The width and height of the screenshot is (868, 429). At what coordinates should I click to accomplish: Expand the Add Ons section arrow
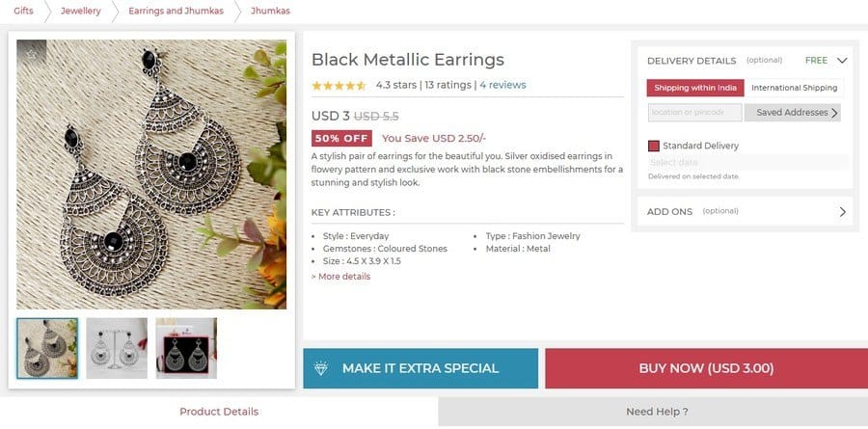pos(842,211)
